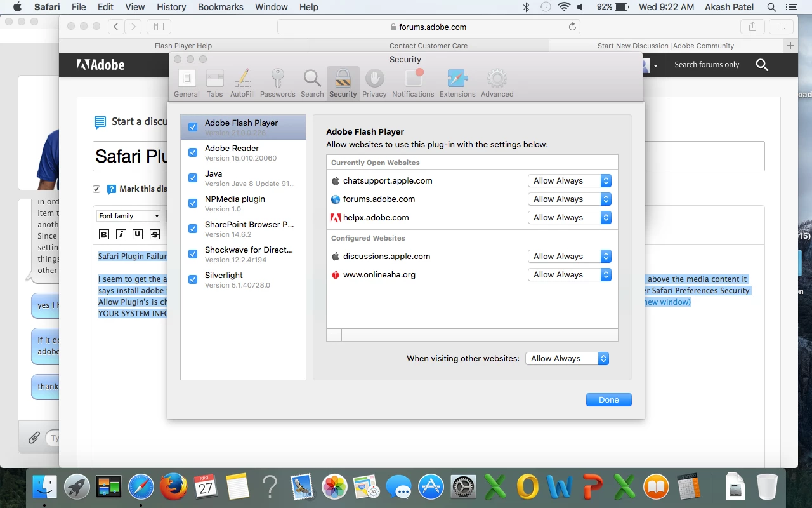Open policy dropdown for discussions.apple.com

click(569, 257)
